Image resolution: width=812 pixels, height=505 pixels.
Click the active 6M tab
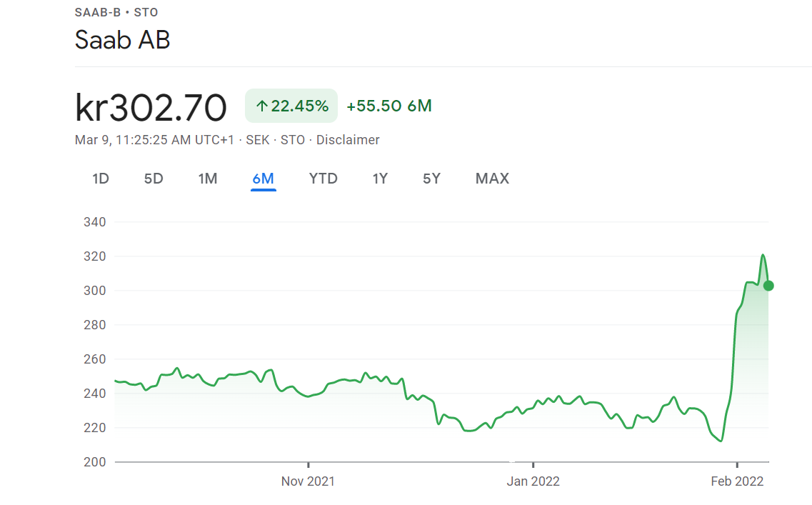(263, 179)
